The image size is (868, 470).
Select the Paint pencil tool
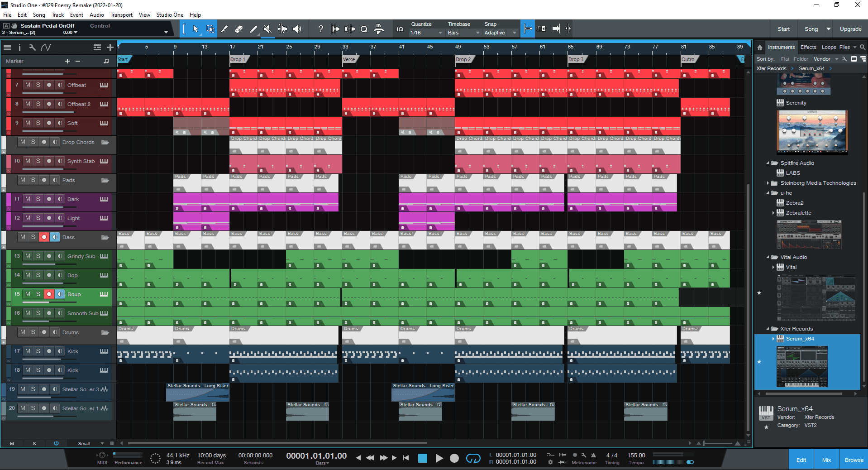point(253,29)
